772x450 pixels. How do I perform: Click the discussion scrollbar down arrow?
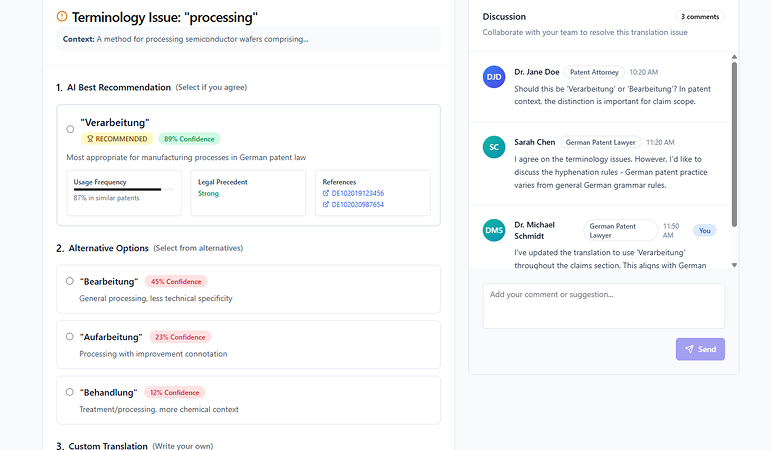pos(734,265)
